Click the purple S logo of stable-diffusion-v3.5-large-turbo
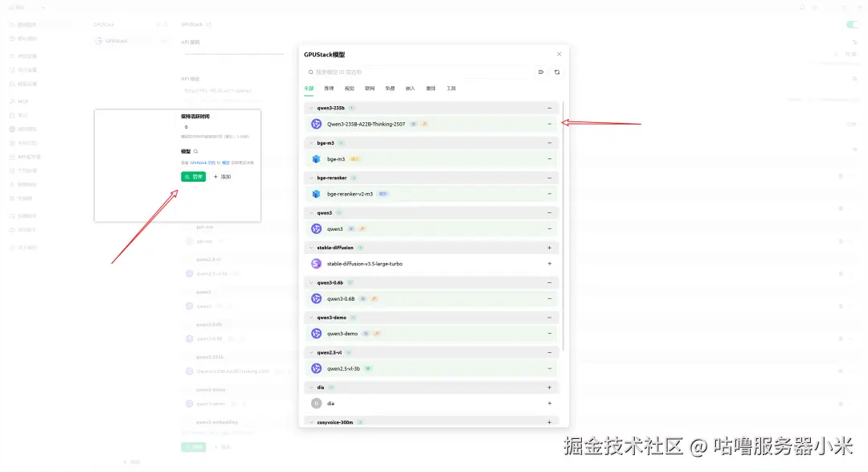The height and width of the screenshot is (472, 868). [316, 264]
